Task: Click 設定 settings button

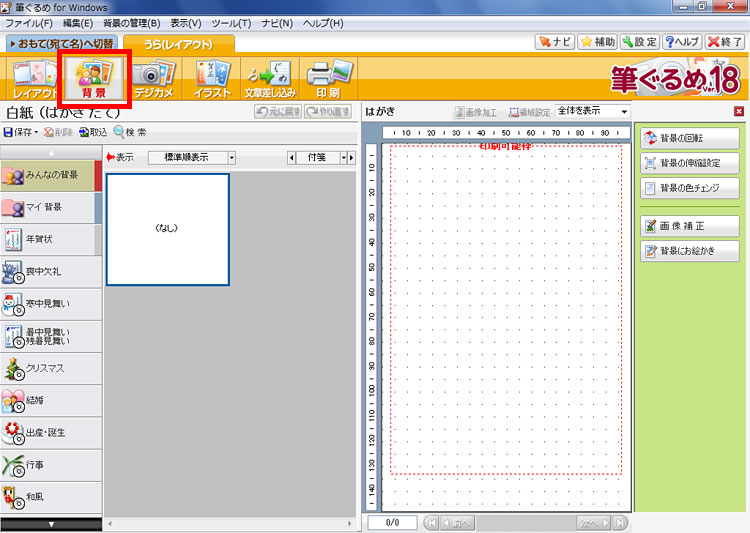Action: (x=640, y=42)
